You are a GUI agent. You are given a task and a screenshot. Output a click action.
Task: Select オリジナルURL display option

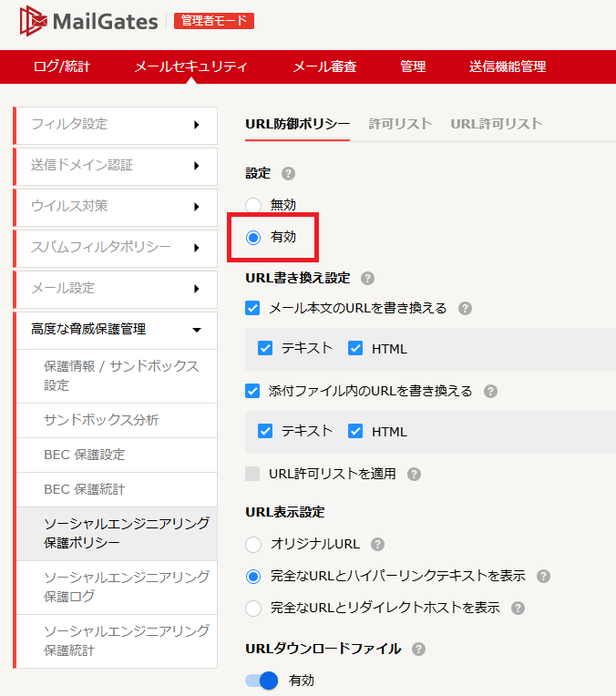pyautogui.click(x=253, y=545)
